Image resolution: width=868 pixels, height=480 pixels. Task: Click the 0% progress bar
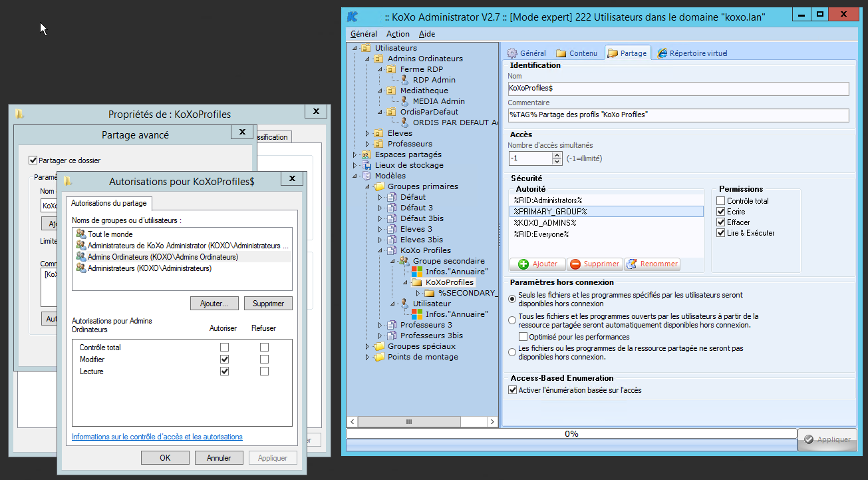(571, 433)
